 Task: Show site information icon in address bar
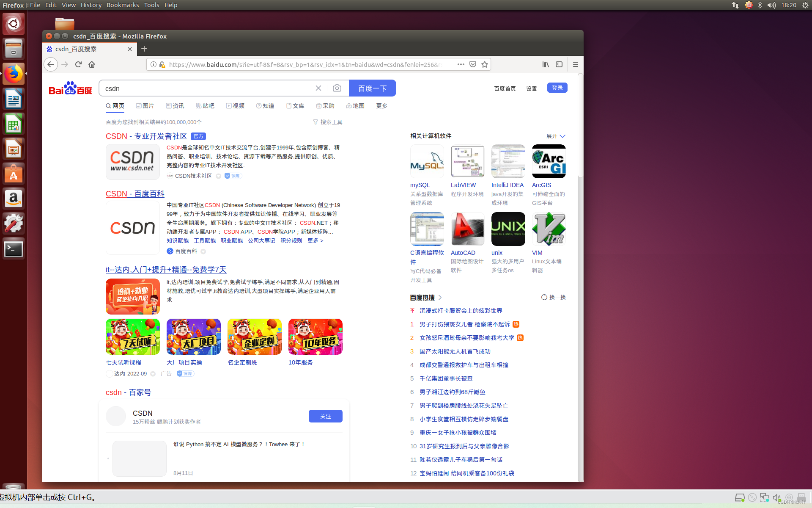(x=154, y=64)
